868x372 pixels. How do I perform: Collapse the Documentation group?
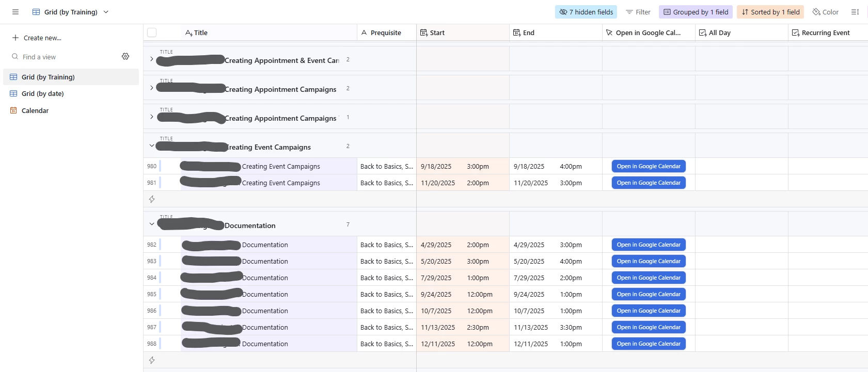[151, 224]
